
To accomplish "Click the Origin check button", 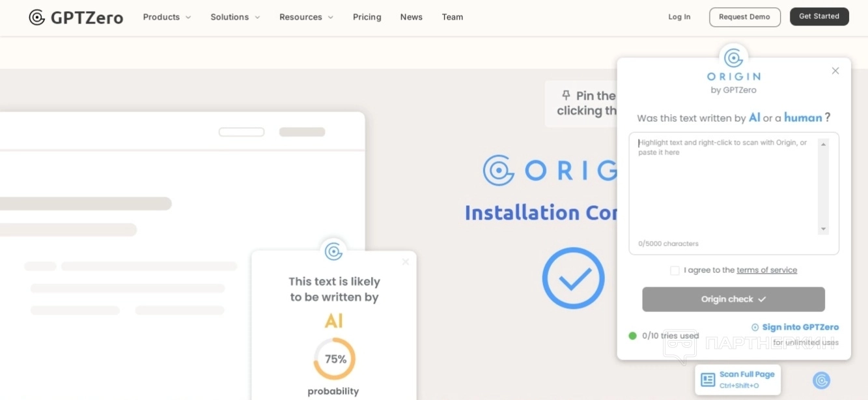I will click(734, 299).
